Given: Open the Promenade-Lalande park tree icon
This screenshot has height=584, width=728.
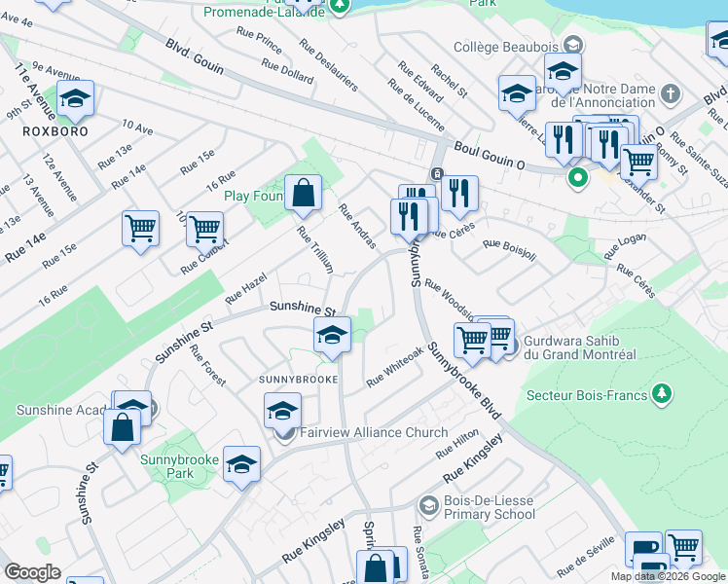Looking at the screenshot, I should (x=340, y=6).
